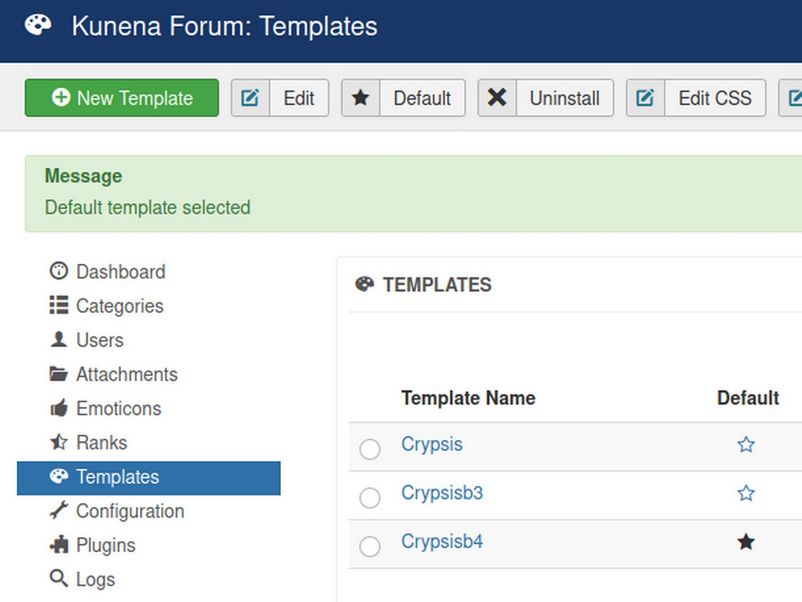Click the Configuration wrench icon
Screen dimensions: 802x602
59,511
